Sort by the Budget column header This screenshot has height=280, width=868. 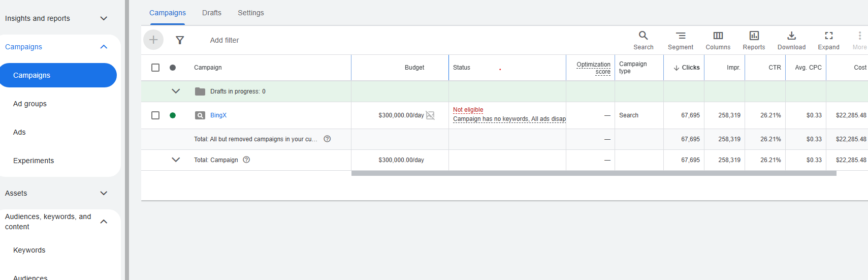tap(414, 68)
